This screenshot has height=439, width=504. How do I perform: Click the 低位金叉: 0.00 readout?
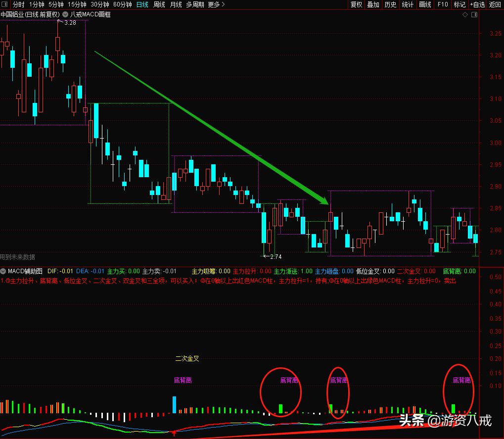click(x=375, y=271)
